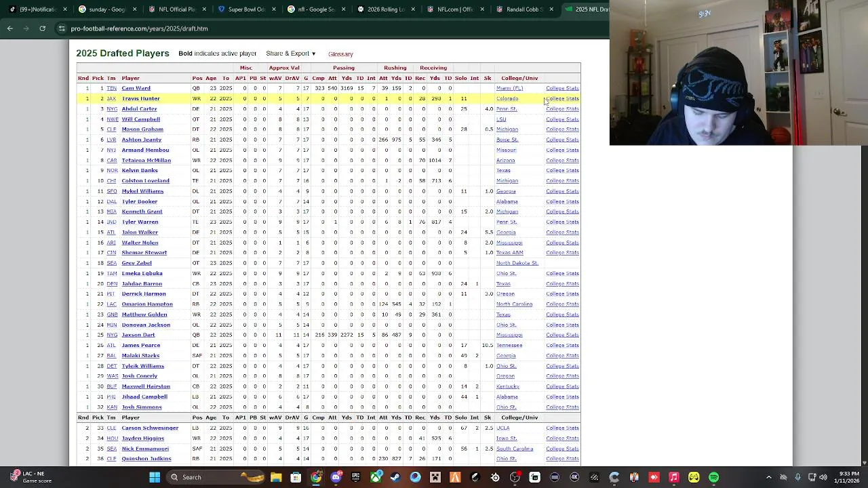
Task: Sort by the wAV column header
Action: (275, 78)
